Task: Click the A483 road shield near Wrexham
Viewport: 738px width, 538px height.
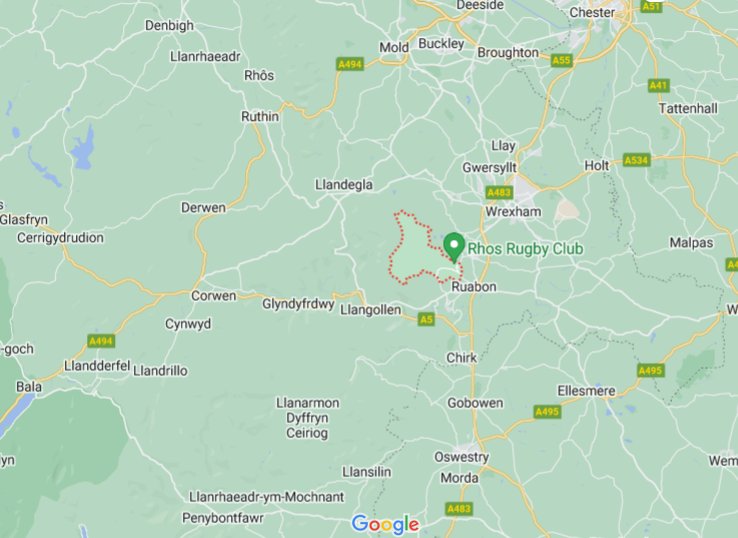Action: coord(499,192)
